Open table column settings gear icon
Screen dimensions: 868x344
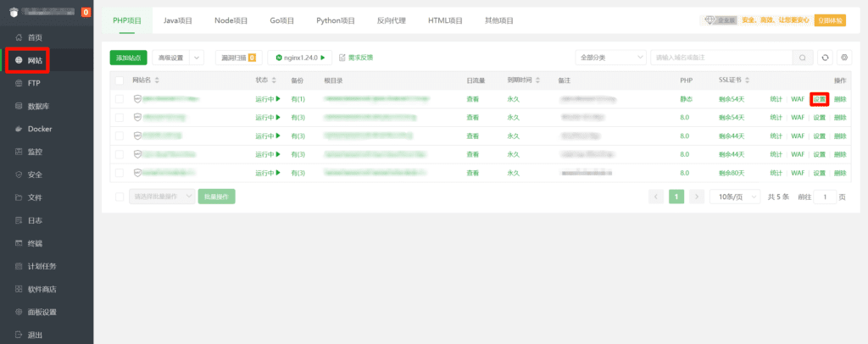(x=844, y=58)
